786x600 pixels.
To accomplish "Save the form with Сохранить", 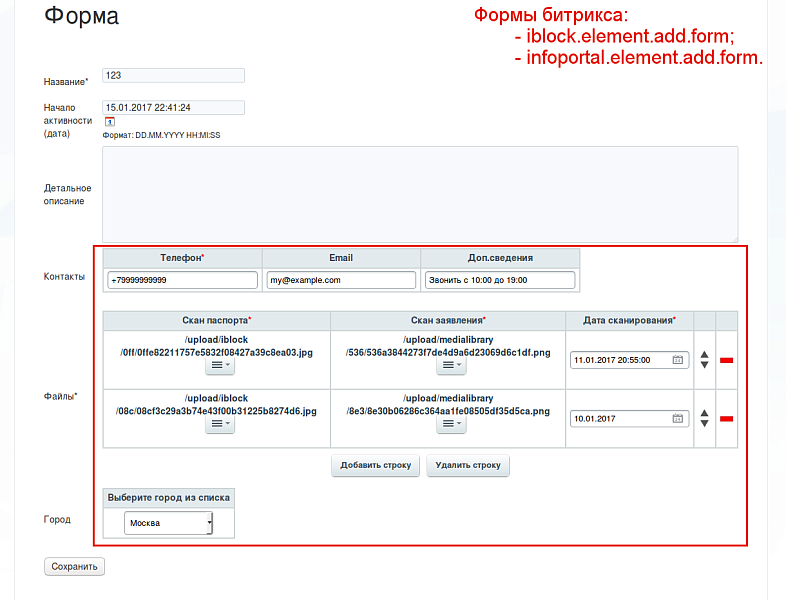I will (74, 567).
